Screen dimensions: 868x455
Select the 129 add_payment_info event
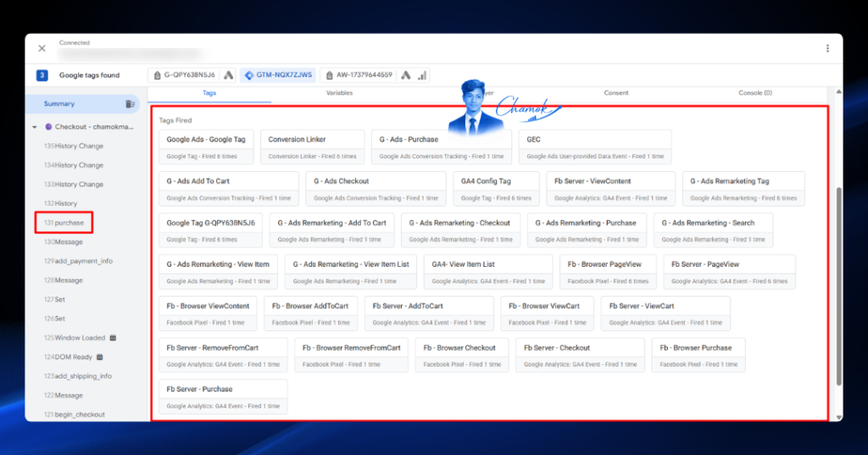[x=78, y=261]
